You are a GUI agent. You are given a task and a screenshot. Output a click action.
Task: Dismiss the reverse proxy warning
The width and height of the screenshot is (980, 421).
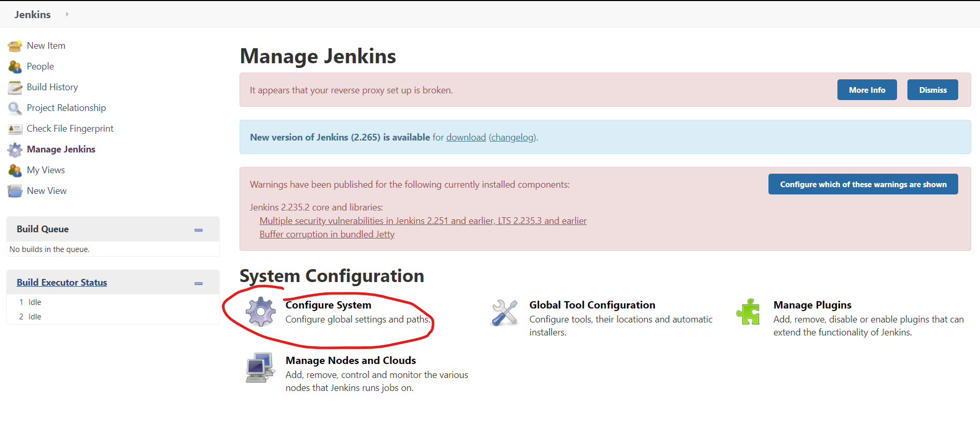tap(933, 90)
